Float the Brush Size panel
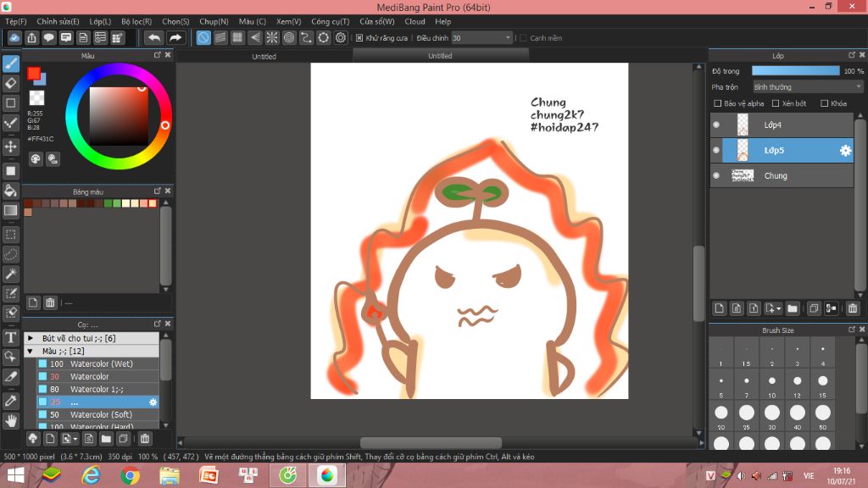This screenshot has height=488, width=868. (851, 330)
